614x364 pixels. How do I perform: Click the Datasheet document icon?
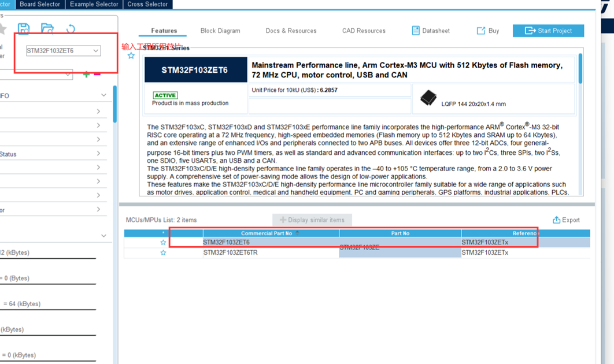tap(416, 31)
